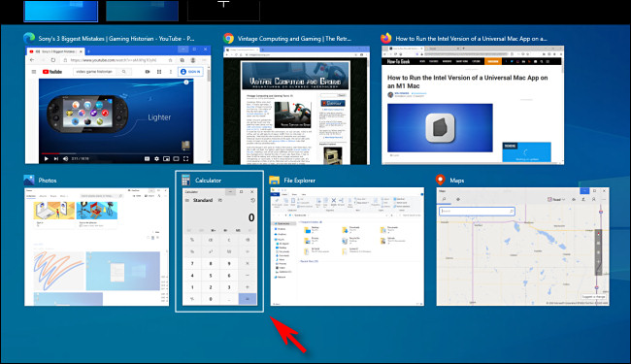Click the How-To Geek logo in Firefox window
Screen dimensions: 631x364
398,61
